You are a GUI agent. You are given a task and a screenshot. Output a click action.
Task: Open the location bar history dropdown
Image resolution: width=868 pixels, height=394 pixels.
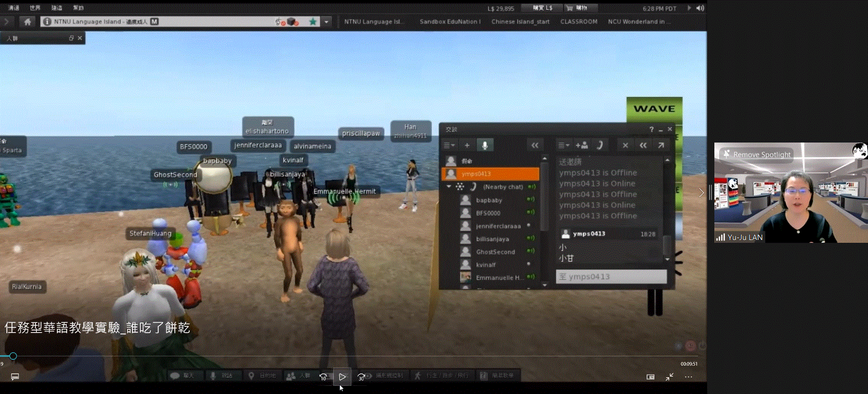pos(326,22)
